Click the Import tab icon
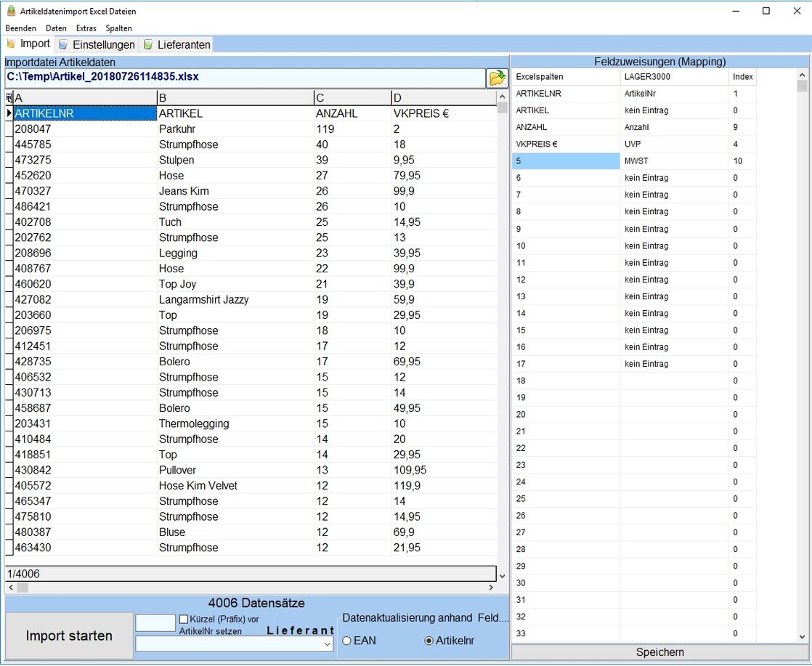Image resolution: width=812 pixels, height=666 pixels. [11, 44]
